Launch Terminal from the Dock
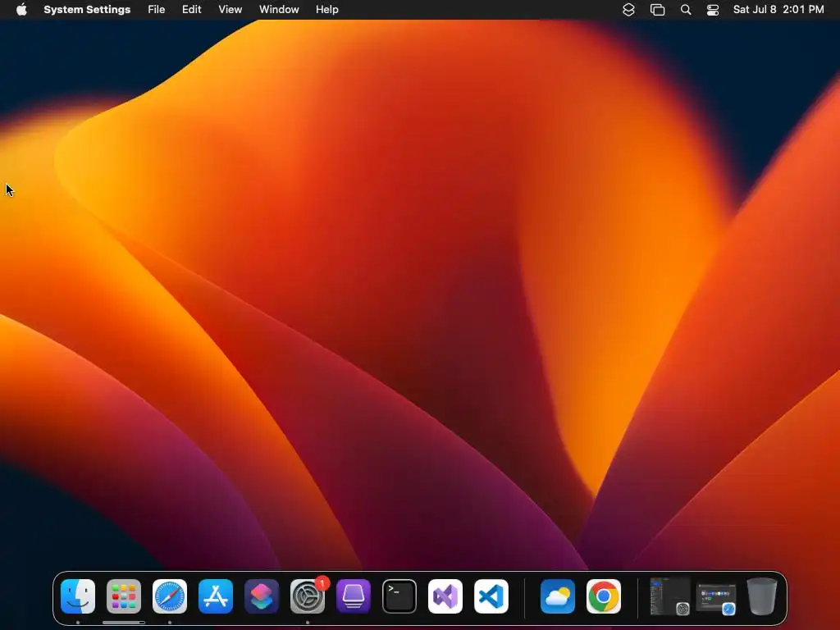 coord(399,596)
